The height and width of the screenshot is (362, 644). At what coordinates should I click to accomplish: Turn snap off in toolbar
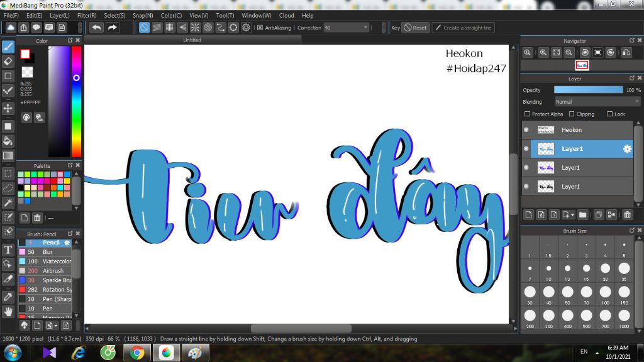pos(144,28)
